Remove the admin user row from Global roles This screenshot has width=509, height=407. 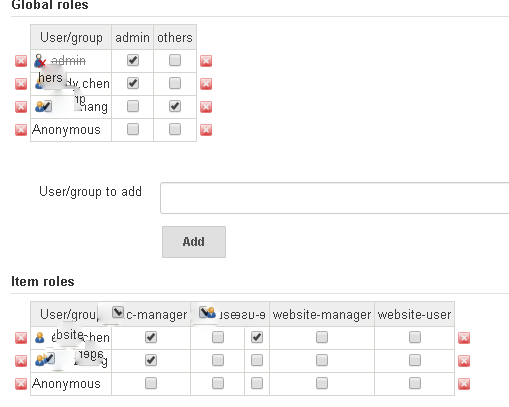(x=21, y=61)
